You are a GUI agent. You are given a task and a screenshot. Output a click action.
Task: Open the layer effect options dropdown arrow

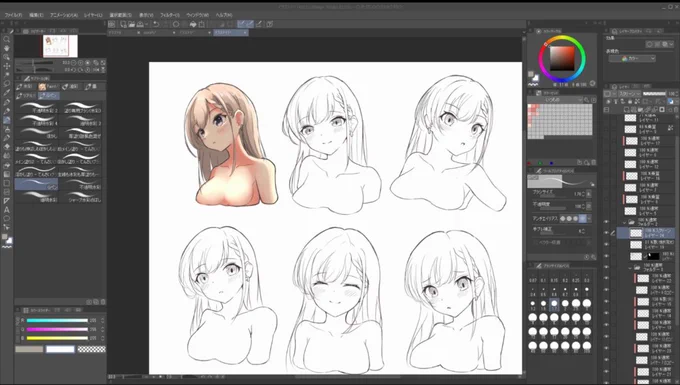[671, 44]
